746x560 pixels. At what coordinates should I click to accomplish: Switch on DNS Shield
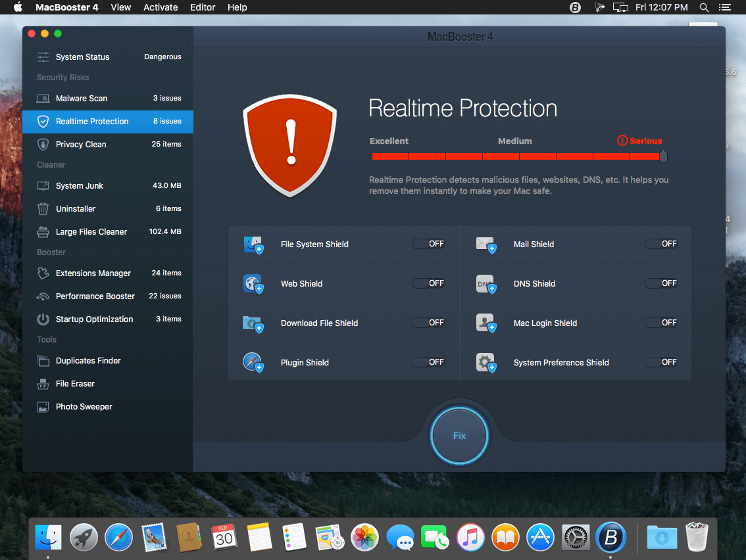[661, 283]
